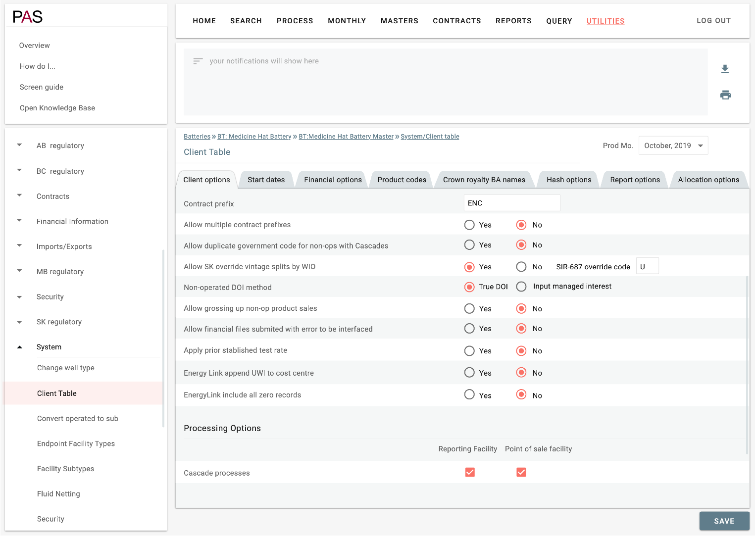Select Yes for Allow multiple contract prefixes

(469, 225)
